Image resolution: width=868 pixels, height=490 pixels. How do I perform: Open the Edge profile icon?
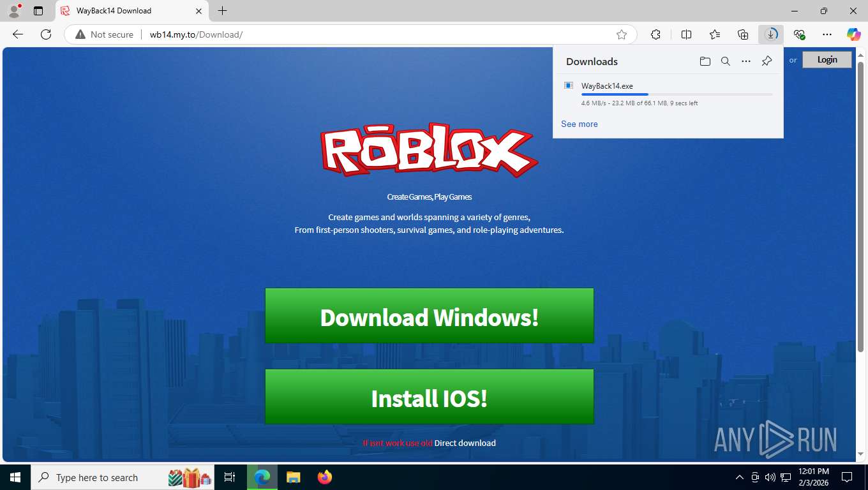[x=14, y=11]
